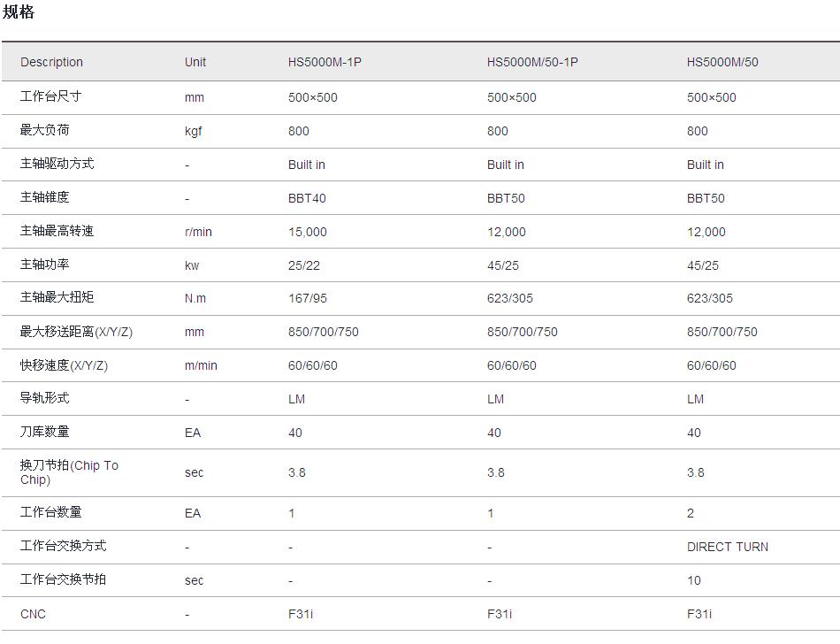Click the pallet change time value 10
This screenshot has width=840, height=644.
[x=694, y=580]
